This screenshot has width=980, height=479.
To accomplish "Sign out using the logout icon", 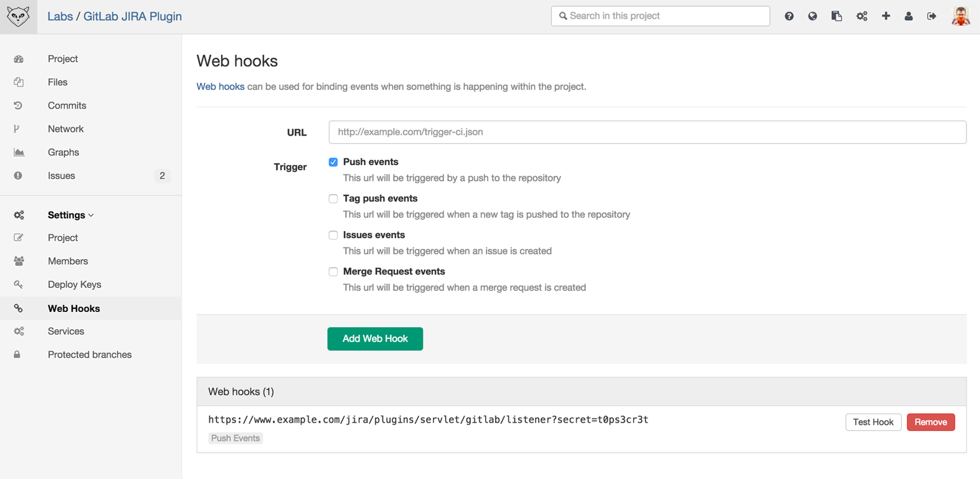I will tap(932, 16).
